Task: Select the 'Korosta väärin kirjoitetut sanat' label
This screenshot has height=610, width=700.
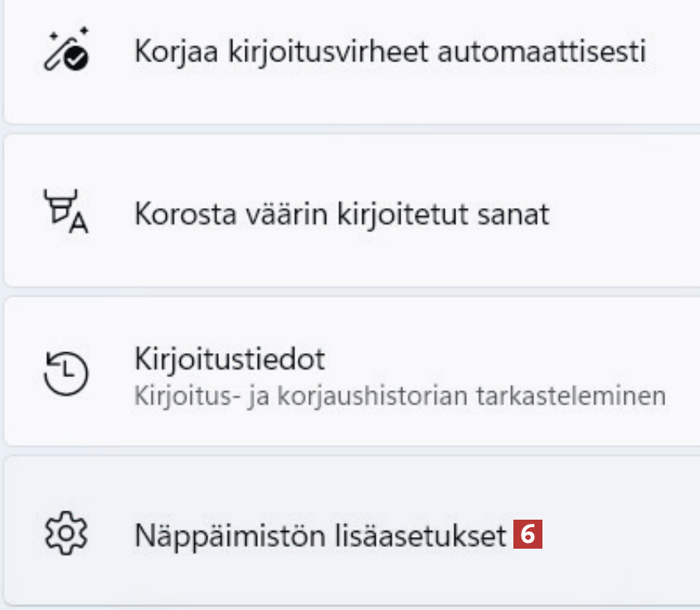Action: pos(342,214)
